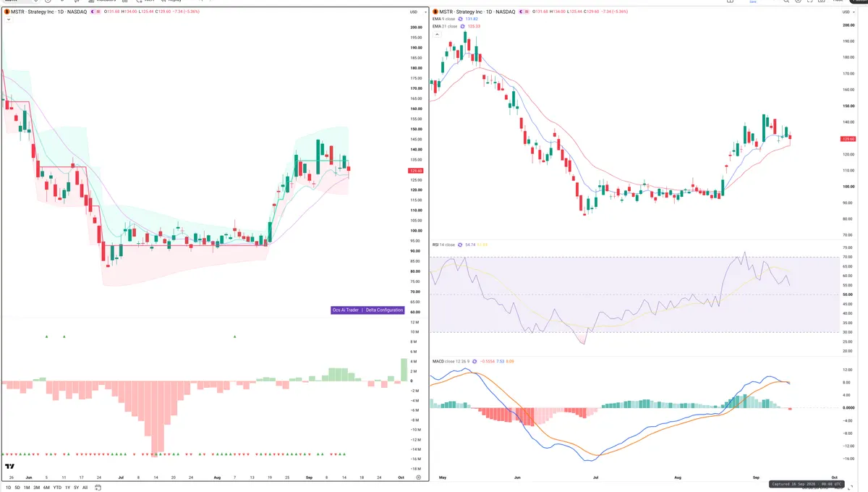Collapse the indicator legend on the right chart
868x492 pixels.
pos(437,34)
